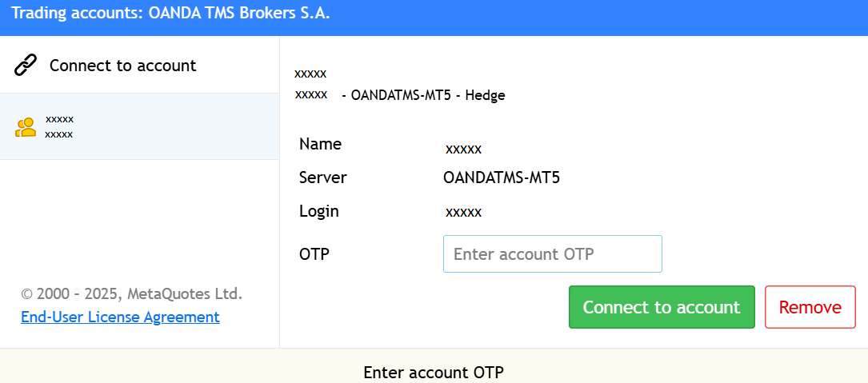Image resolution: width=868 pixels, height=383 pixels.
Task: Click the Trading accounts title bar text
Action: tap(170, 14)
